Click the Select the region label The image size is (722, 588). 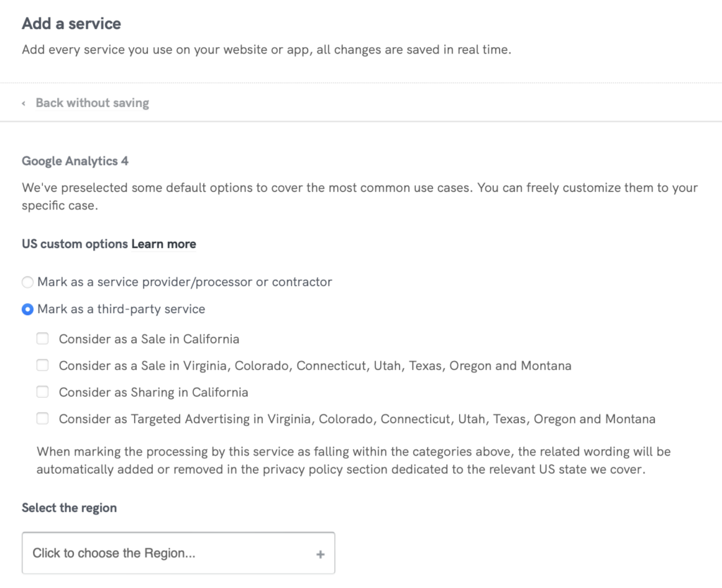69,508
